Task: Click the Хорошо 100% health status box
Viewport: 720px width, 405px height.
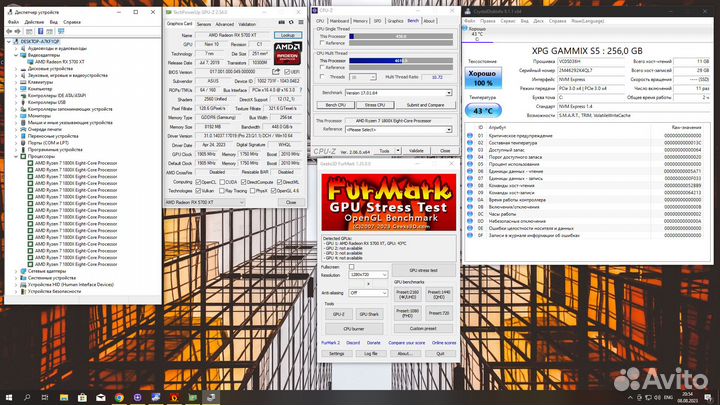Action: point(483,78)
